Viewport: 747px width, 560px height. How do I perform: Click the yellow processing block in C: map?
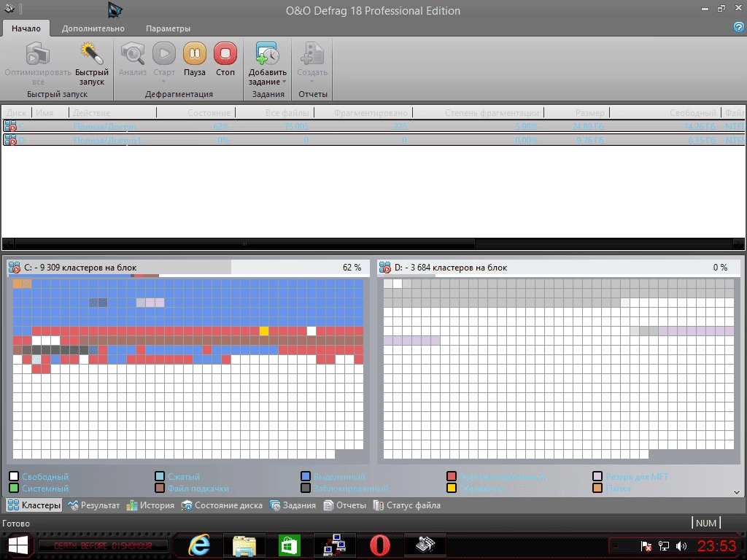pyautogui.click(x=264, y=331)
